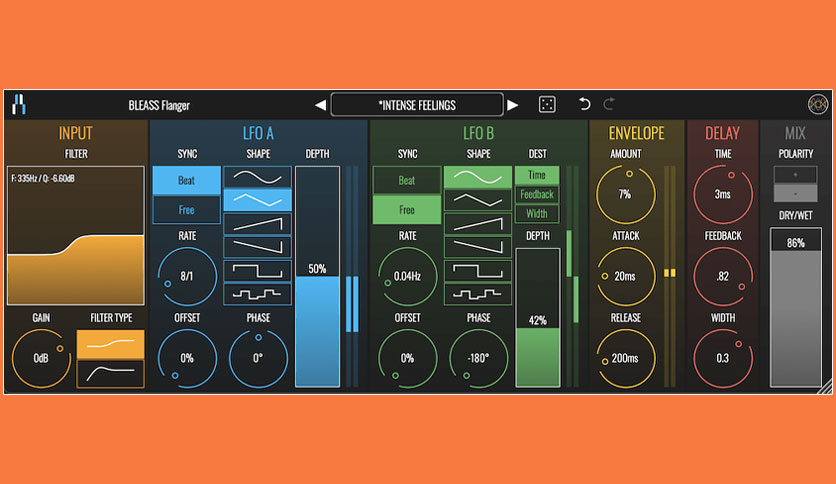This screenshot has height=484, width=836.
Task: Click the LFO A Phase knob showing 0°
Action: tap(258, 358)
